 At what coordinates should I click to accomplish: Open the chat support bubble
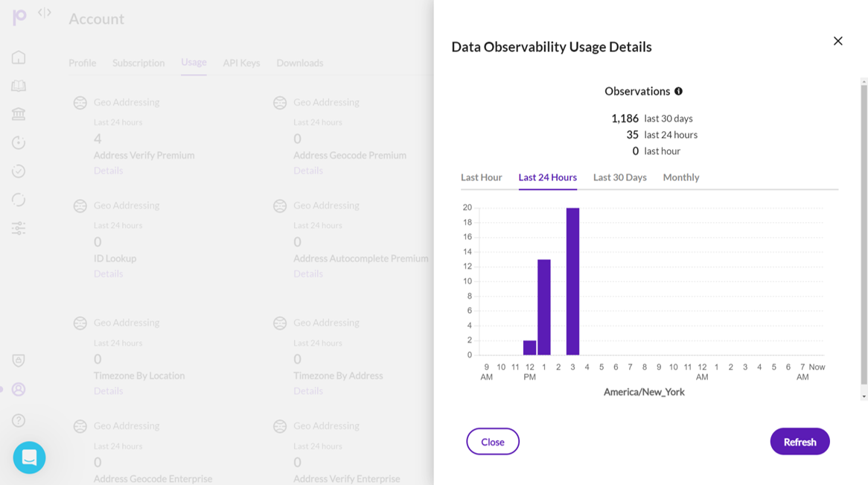click(29, 457)
